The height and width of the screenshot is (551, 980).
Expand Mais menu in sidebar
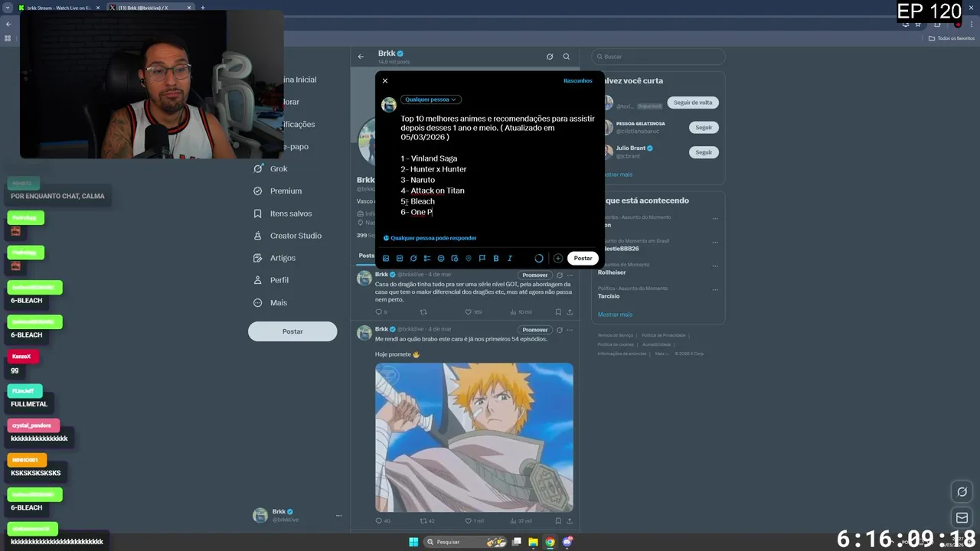click(270, 302)
